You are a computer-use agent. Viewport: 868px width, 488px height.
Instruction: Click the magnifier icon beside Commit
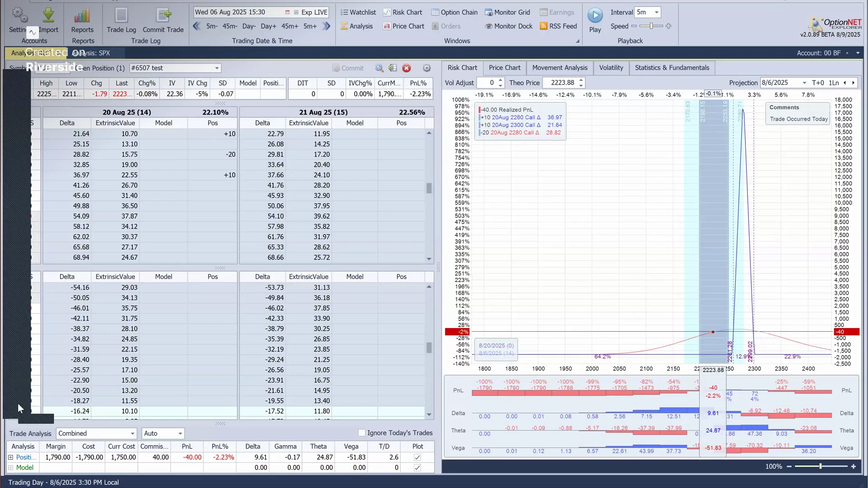coord(379,68)
